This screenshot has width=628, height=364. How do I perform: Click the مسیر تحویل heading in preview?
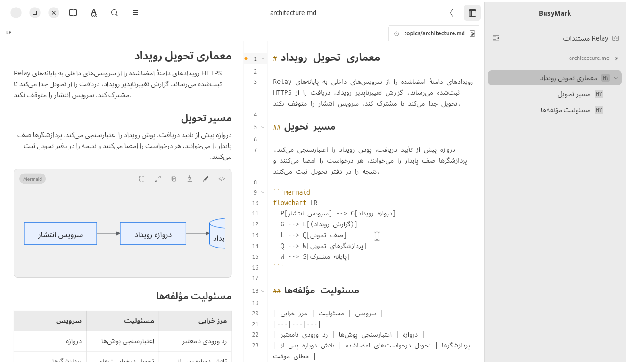[x=206, y=118]
